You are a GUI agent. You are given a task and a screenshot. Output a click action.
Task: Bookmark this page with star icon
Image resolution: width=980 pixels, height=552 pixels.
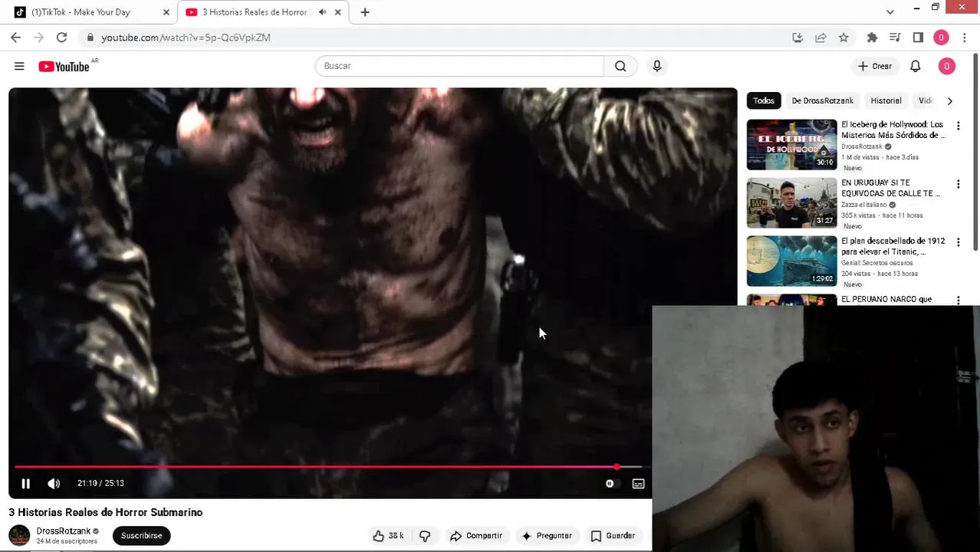click(844, 38)
